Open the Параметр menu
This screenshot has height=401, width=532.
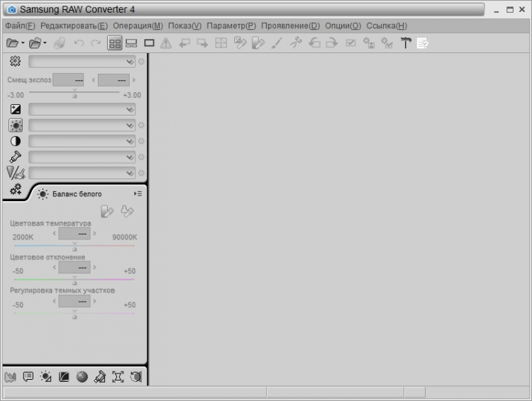point(231,26)
